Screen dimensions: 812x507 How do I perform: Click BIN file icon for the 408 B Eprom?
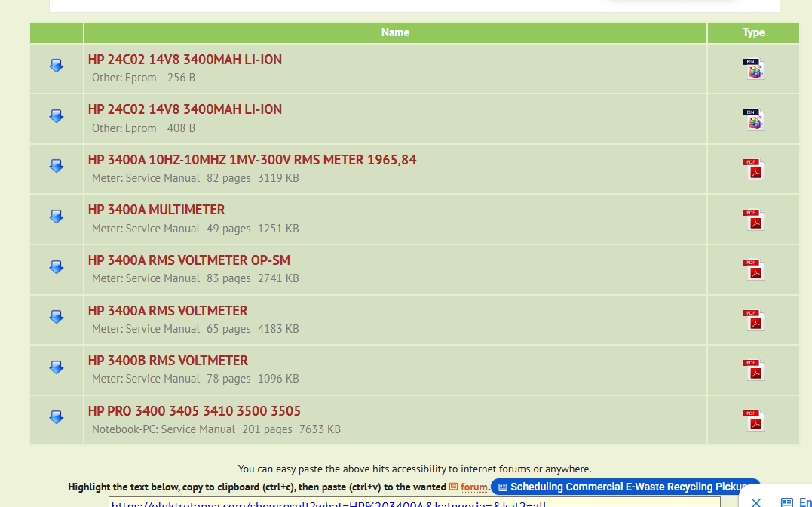click(753, 118)
